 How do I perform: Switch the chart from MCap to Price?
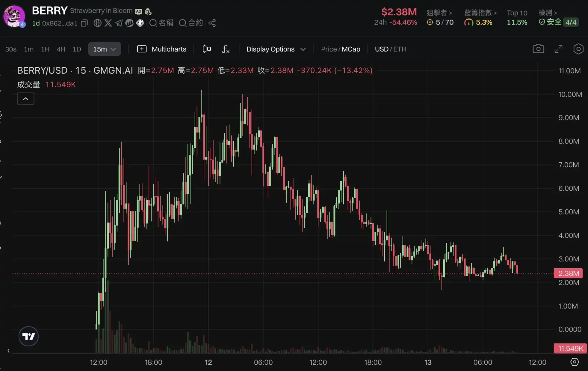point(329,49)
